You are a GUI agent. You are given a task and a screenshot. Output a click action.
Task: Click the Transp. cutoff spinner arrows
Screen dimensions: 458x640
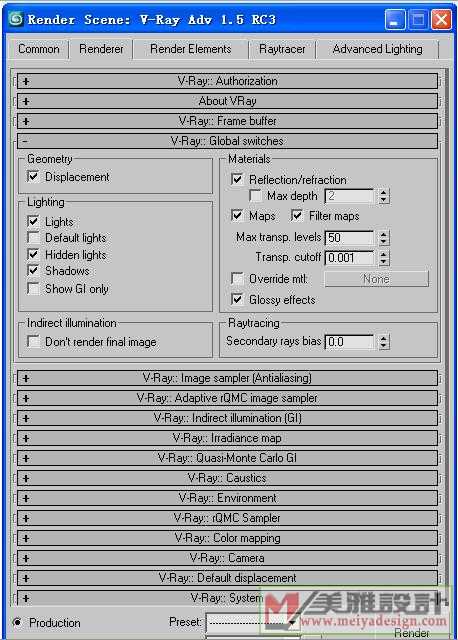pos(383,258)
